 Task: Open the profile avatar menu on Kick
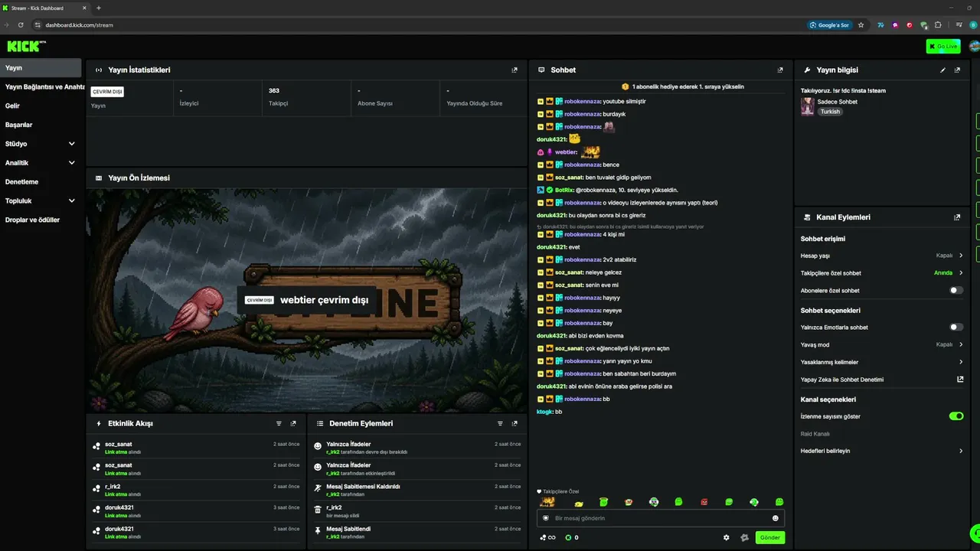(x=974, y=46)
